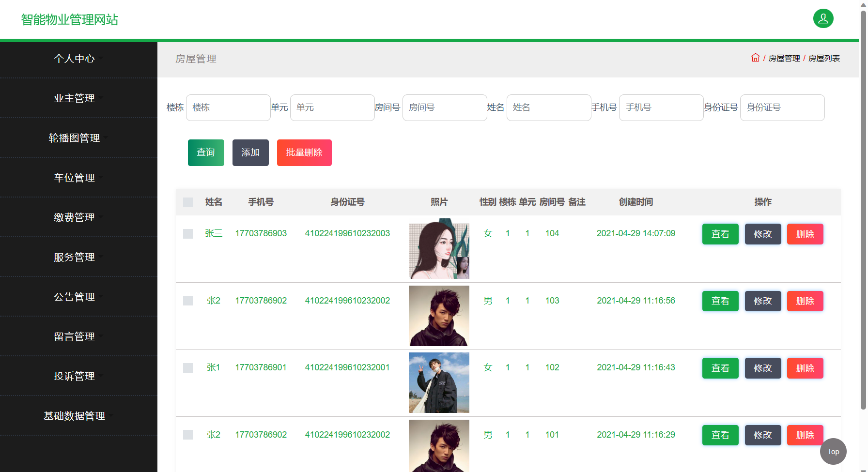868x472 pixels.
Task: Expand the 车位管理 sidebar menu
Action: 78,178
